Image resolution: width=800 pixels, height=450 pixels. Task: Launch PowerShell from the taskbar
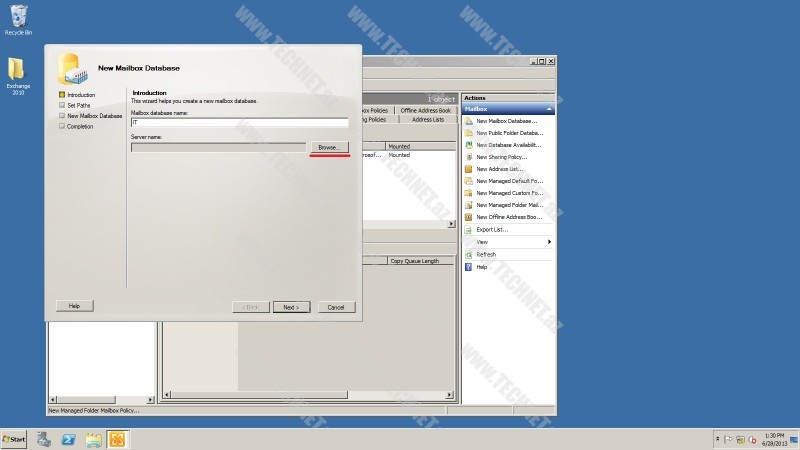(x=69, y=440)
